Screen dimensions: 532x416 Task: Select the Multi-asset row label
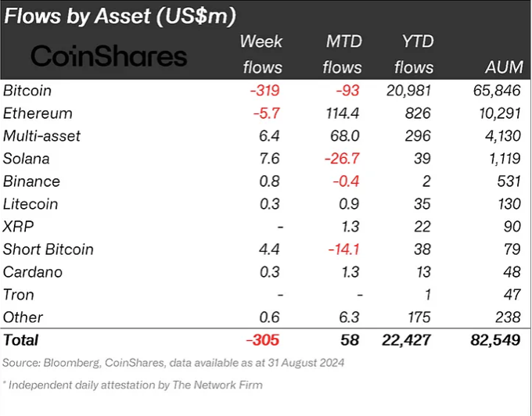[42, 136]
